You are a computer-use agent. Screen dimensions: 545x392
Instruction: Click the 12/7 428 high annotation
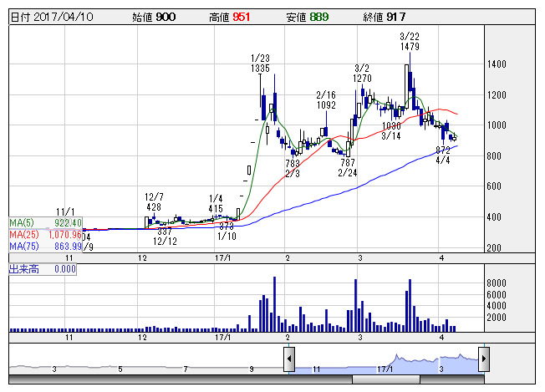click(153, 201)
